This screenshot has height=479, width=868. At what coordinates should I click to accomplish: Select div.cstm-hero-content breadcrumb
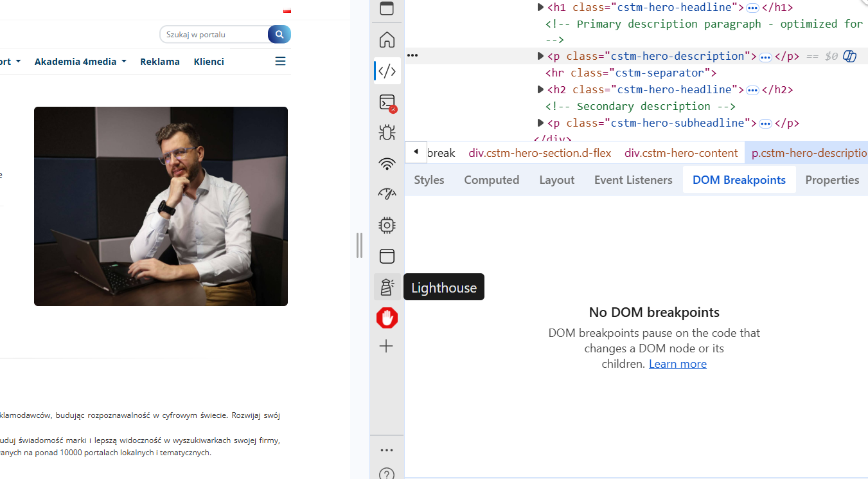click(681, 153)
